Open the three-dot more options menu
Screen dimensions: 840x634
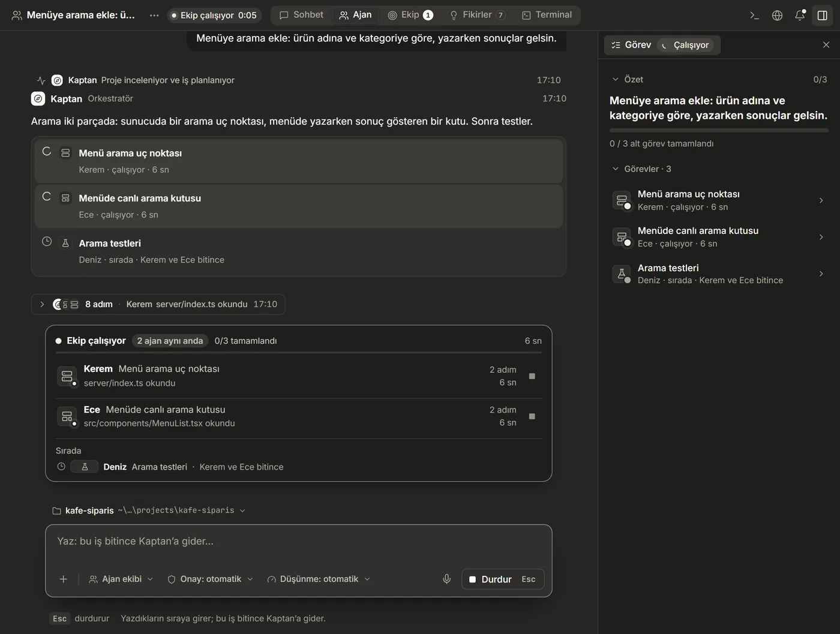click(154, 16)
